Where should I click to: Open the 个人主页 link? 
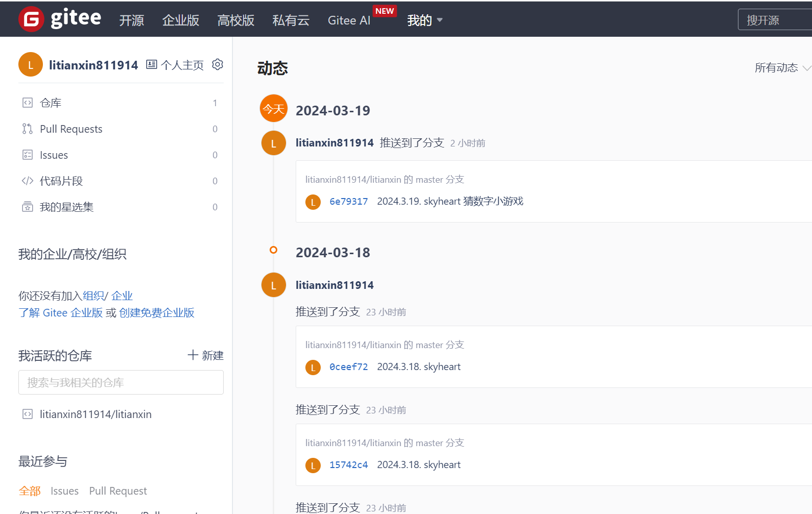[x=175, y=65]
